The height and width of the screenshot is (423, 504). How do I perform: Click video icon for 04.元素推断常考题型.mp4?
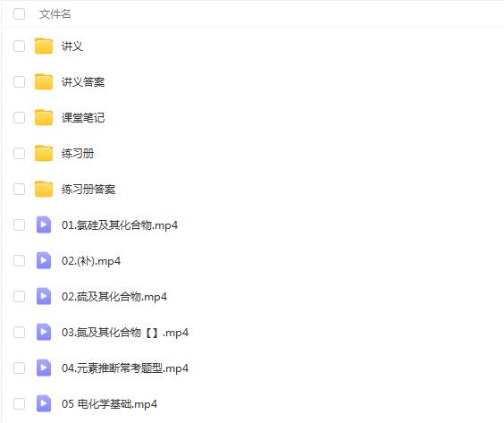coord(44,368)
